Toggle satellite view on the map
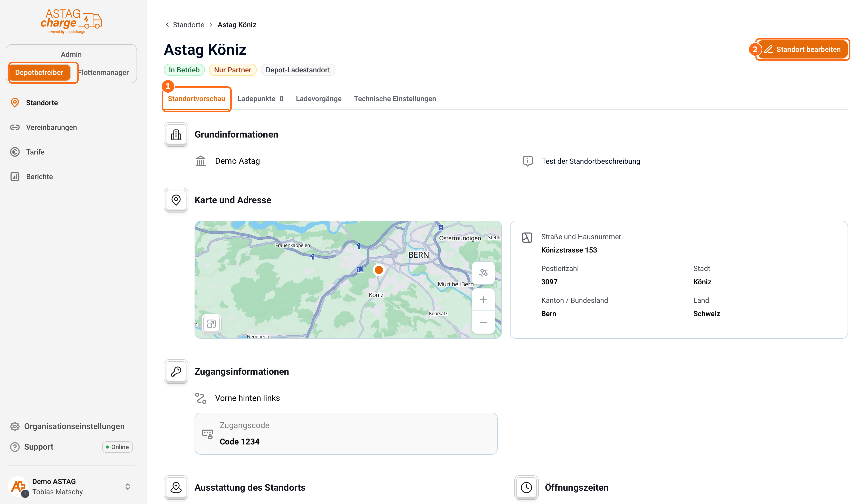This screenshot has height=504, width=864. point(483,273)
